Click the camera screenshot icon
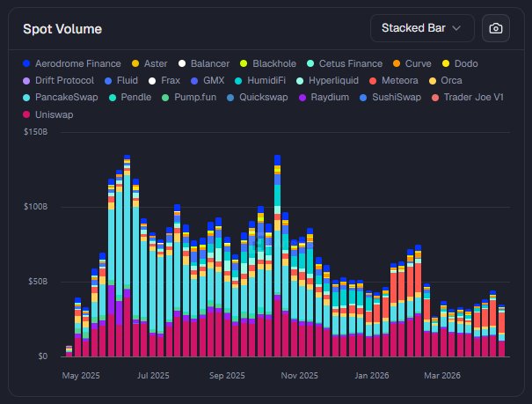This screenshot has height=404, width=532. tap(496, 28)
